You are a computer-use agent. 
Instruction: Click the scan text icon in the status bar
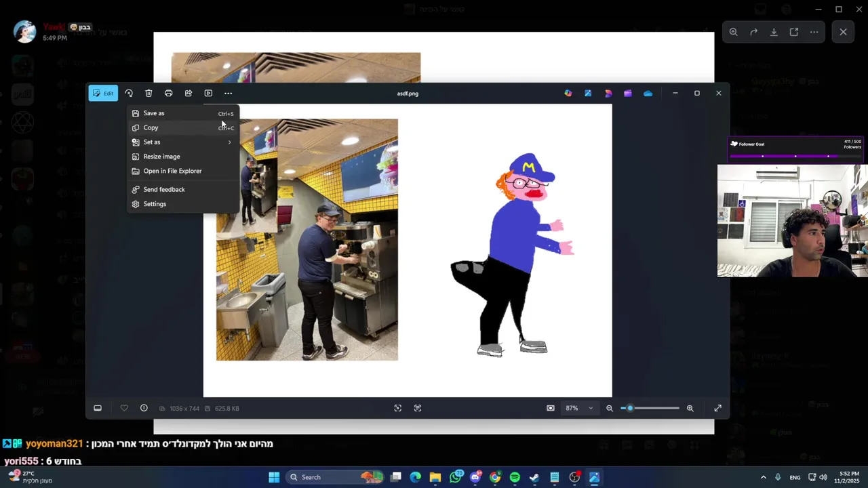point(418,408)
